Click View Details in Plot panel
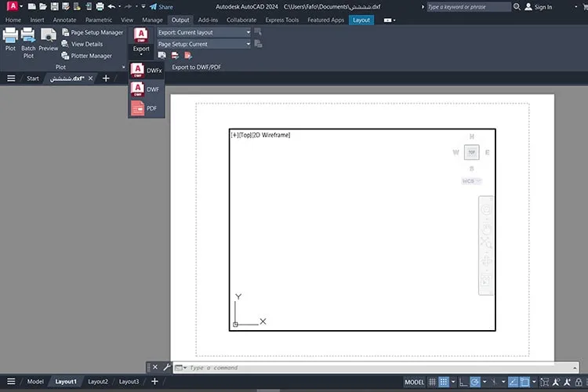The image size is (588, 392). pos(82,44)
